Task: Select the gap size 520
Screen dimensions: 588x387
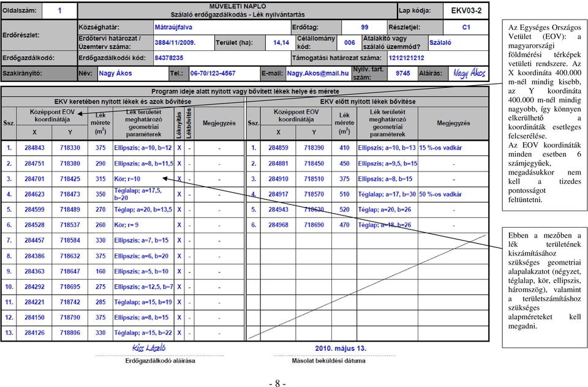Action: point(344,209)
